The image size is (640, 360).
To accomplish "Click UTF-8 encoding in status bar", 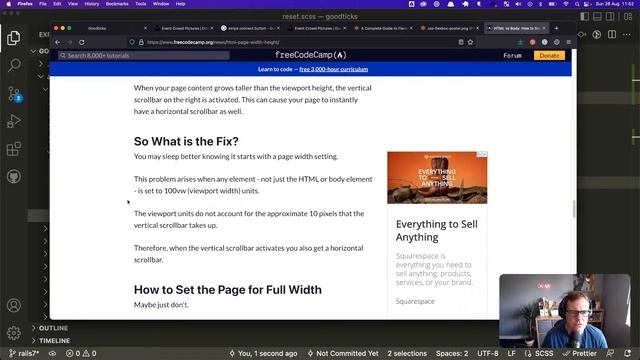I will 488,353.
